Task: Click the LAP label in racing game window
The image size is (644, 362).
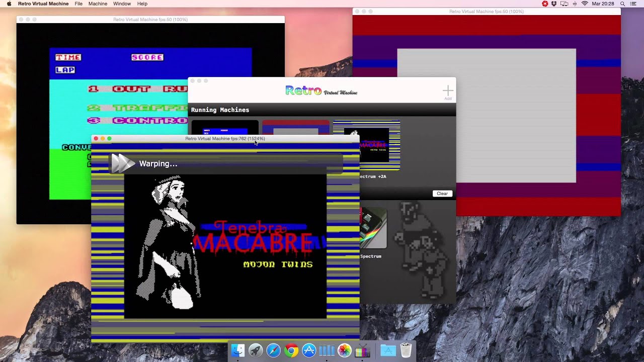Action: pyautogui.click(x=65, y=70)
